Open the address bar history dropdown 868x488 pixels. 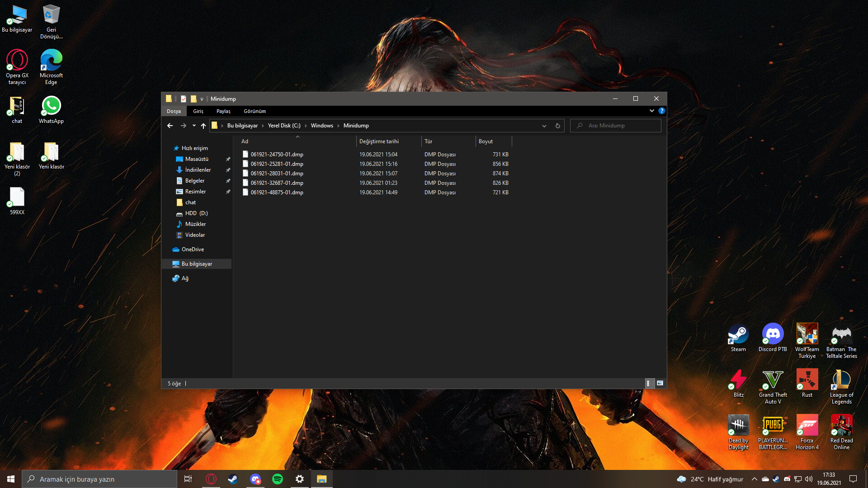(x=544, y=126)
